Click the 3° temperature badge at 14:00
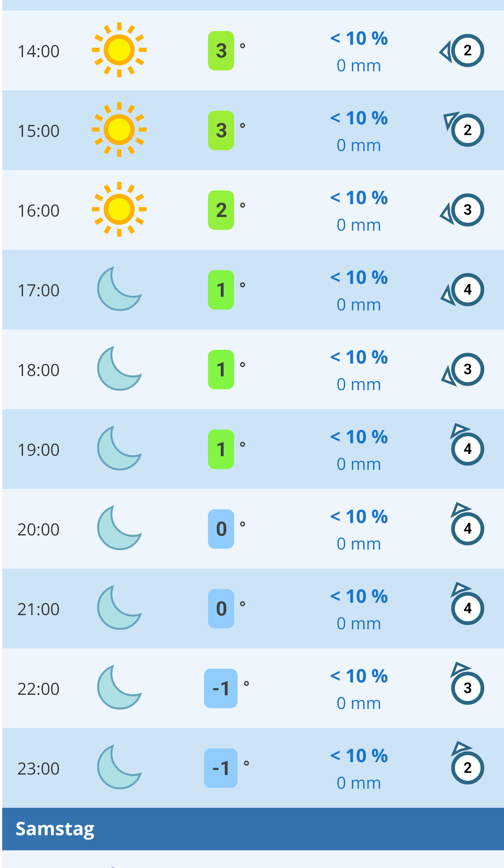 tap(221, 50)
